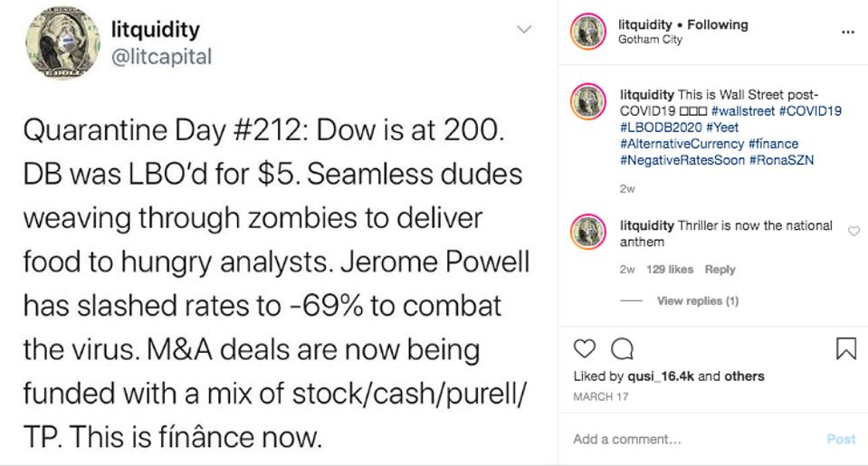Expand View replies (1)

tap(697, 300)
